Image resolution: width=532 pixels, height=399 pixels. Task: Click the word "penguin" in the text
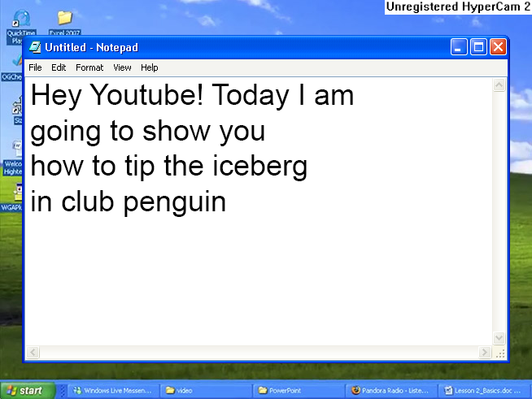(x=175, y=203)
